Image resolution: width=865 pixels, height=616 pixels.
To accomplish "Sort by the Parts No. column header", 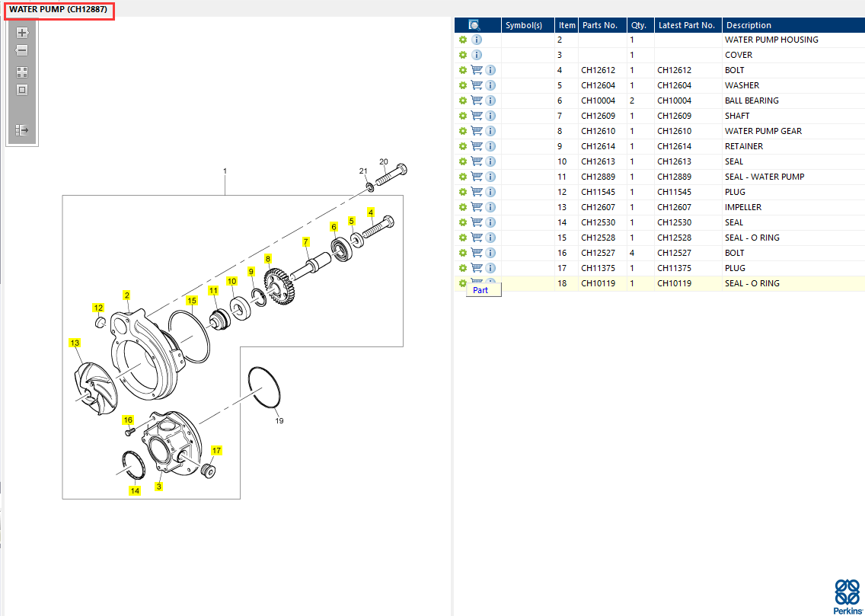I will tap(602, 25).
